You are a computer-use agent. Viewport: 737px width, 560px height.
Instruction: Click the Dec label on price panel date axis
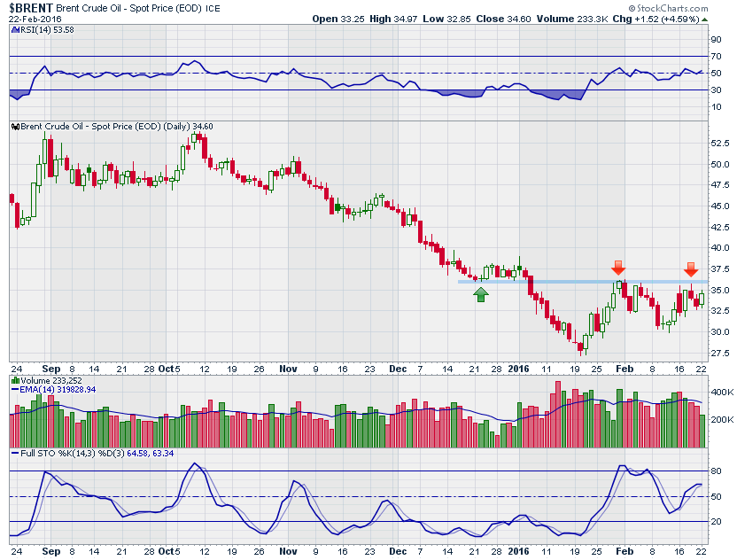(398, 369)
